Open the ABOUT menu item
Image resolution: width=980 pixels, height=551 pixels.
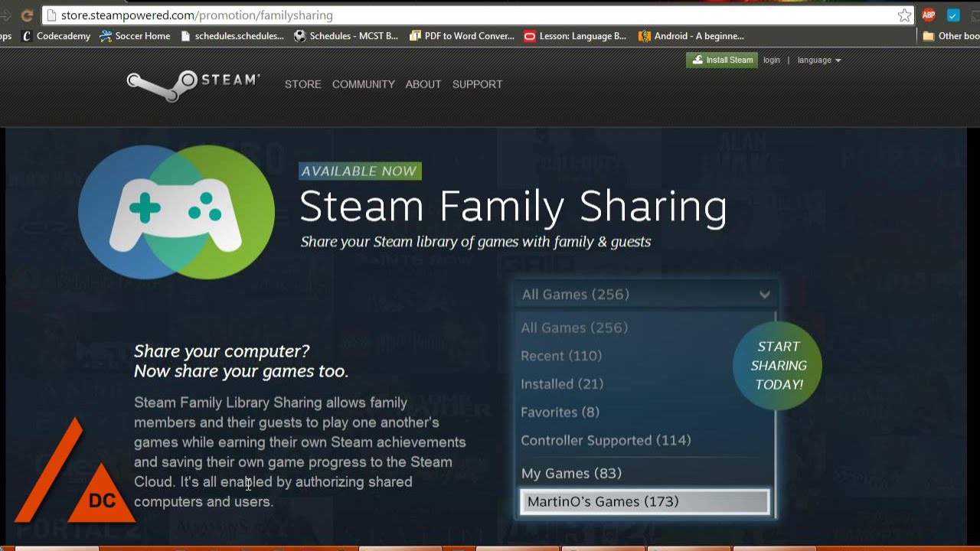(423, 84)
